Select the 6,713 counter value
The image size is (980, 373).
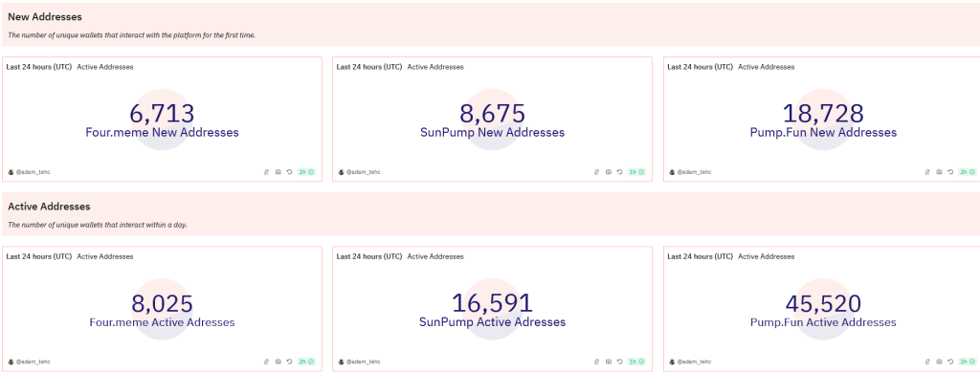click(x=163, y=114)
